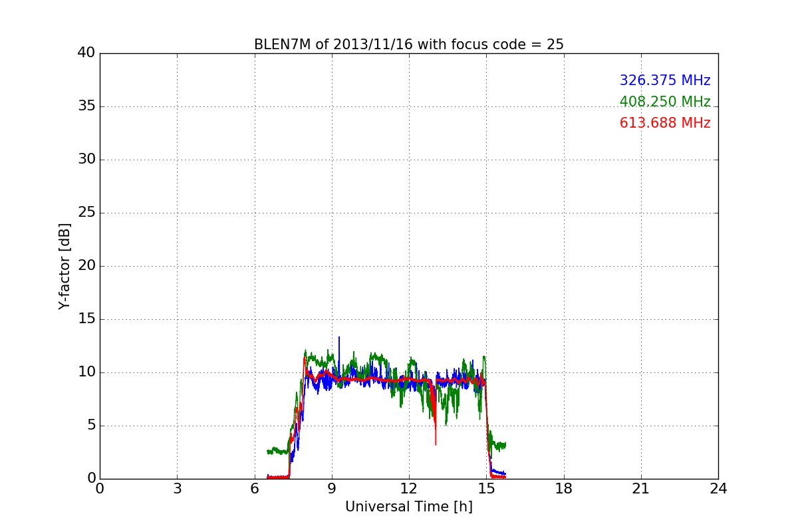This screenshot has width=798, height=532.
Task: Click the y-axis tick label 40
Action: [86, 53]
